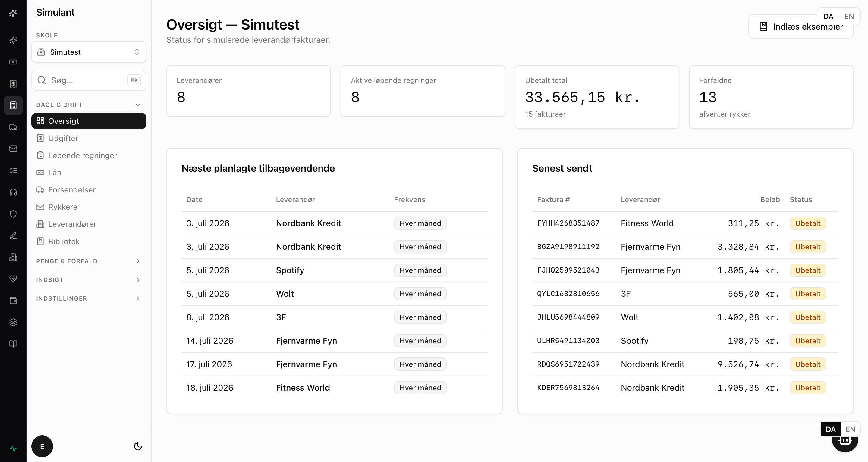
Task: Open the Simutest school selector
Action: point(89,52)
